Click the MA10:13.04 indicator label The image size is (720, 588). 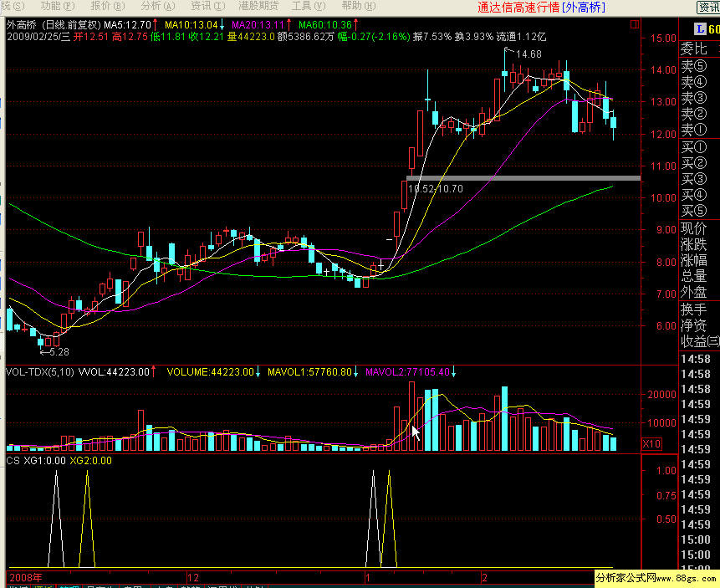pos(191,25)
